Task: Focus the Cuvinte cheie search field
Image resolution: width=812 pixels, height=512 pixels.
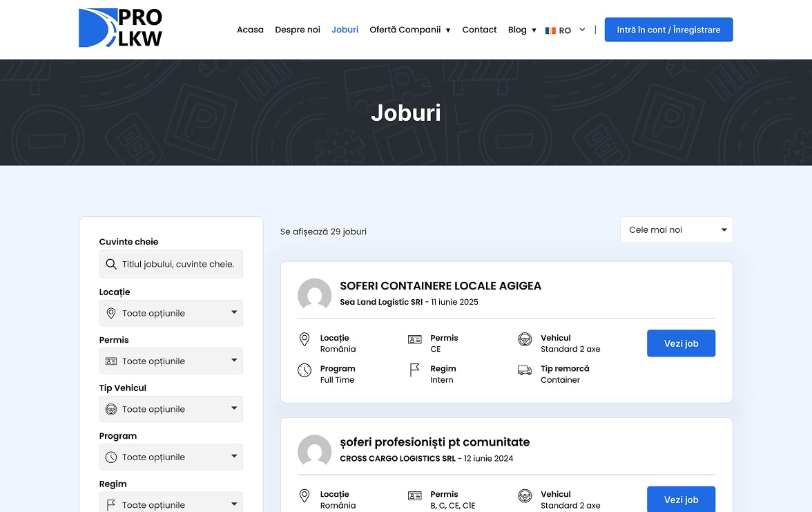Action: 178,264
